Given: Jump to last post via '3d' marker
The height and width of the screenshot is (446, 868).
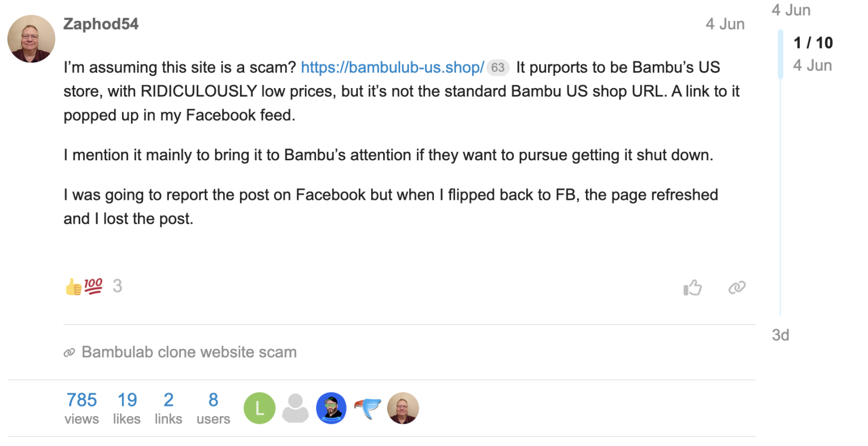Looking at the screenshot, I should click(x=780, y=335).
